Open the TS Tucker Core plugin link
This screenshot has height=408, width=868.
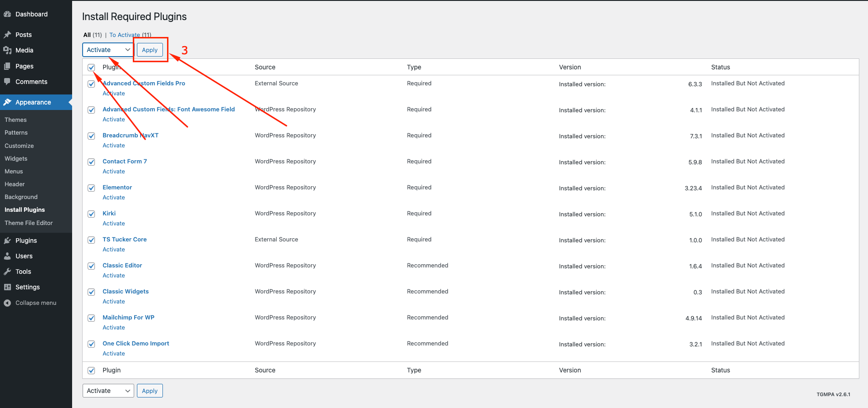(125, 239)
